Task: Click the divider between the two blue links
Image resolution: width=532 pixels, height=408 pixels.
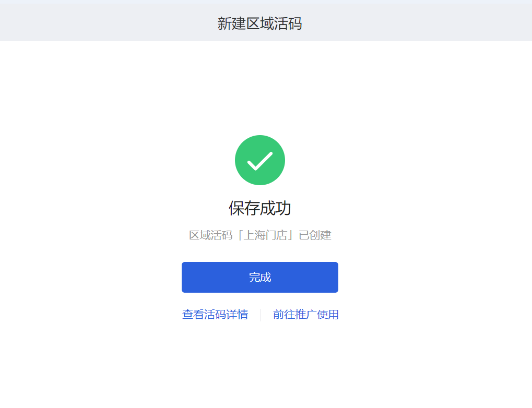Action: click(x=260, y=315)
